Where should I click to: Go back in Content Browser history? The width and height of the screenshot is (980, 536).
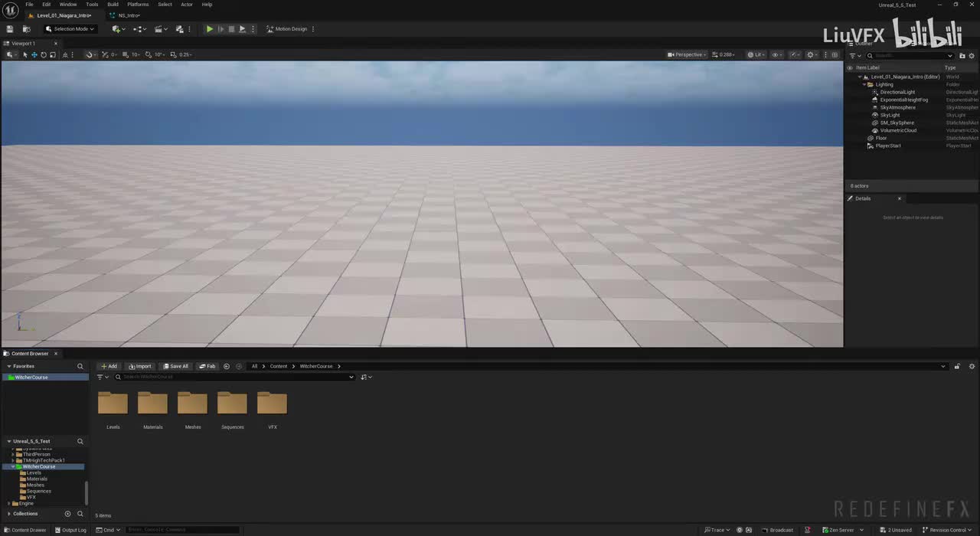(227, 366)
